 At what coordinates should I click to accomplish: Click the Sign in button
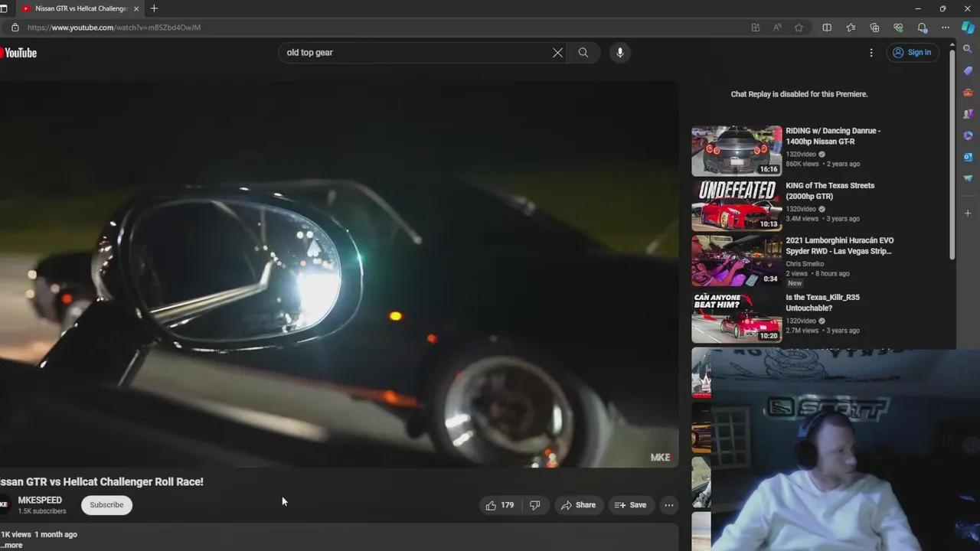pos(912,52)
